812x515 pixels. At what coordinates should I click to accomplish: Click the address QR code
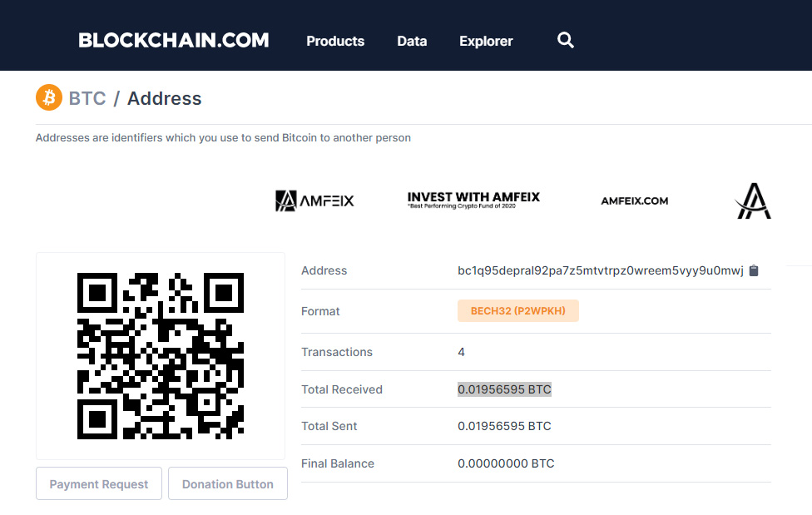click(x=161, y=356)
